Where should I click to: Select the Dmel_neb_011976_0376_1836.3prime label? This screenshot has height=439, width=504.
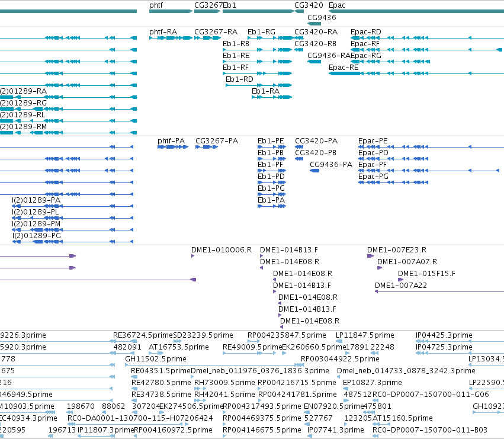260,371
